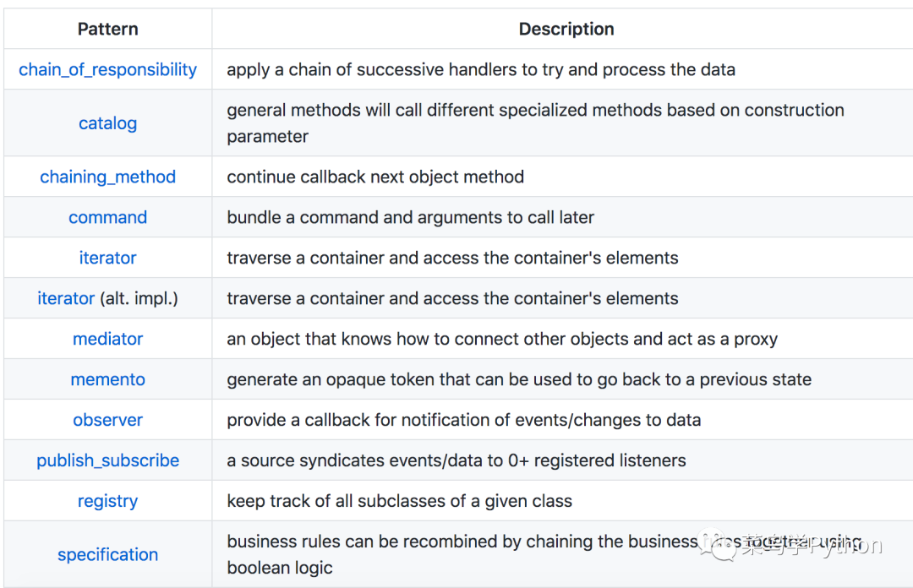913x588 pixels.
Task: Open the publish_subscribe link
Action: pos(107,460)
